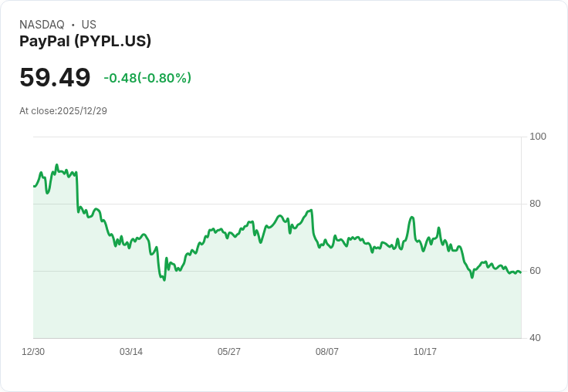Screen dimensions: 568x392
Task: Click the 08/07 date label on x-axis
Action: pyautogui.click(x=327, y=351)
